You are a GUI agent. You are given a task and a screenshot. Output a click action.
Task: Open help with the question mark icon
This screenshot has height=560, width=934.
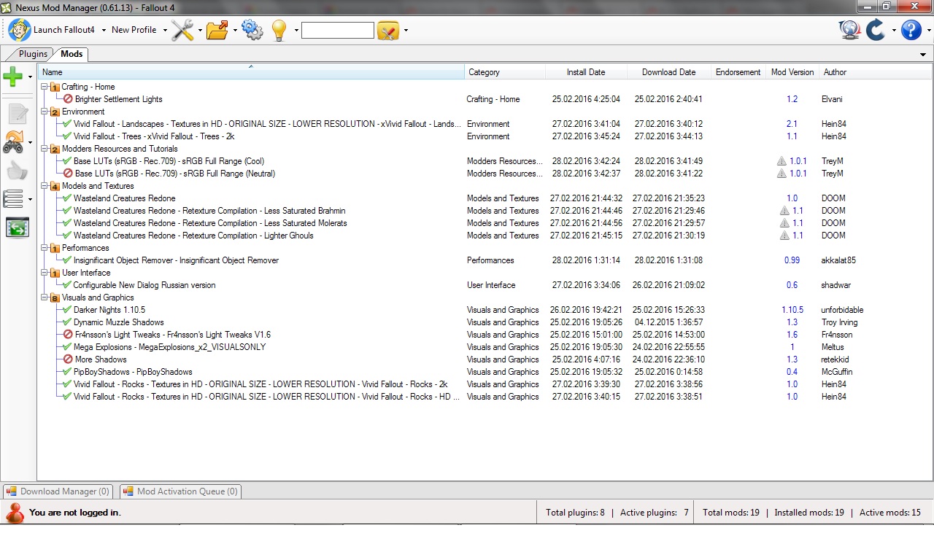point(911,30)
